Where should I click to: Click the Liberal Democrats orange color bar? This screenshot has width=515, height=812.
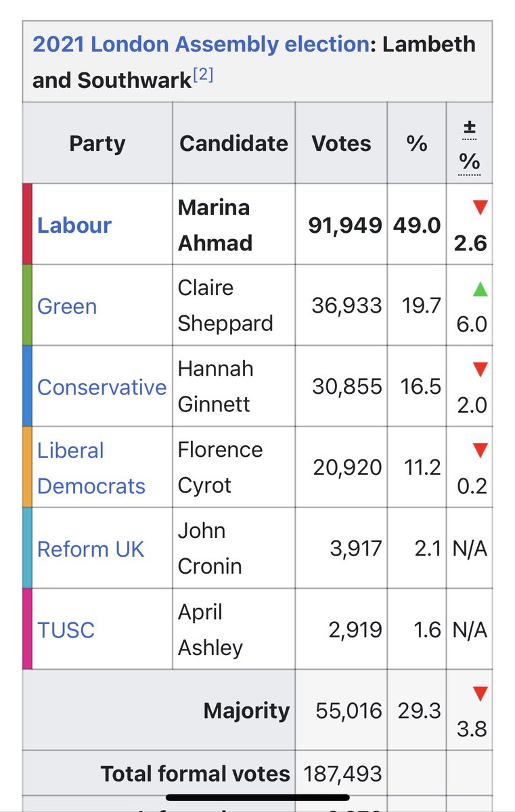[27, 468]
